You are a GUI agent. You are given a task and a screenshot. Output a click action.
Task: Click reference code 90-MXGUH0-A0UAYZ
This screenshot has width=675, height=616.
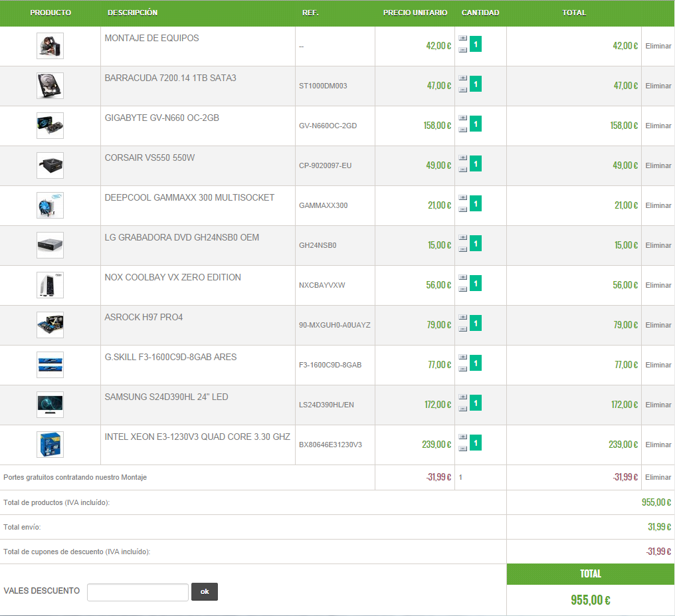coord(334,325)
